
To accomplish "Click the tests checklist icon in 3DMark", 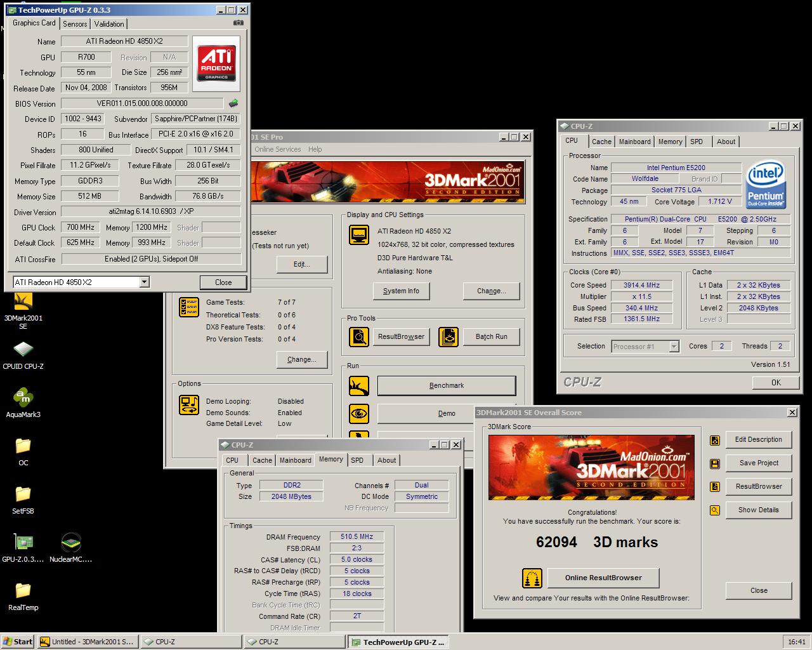I will 189,307.
